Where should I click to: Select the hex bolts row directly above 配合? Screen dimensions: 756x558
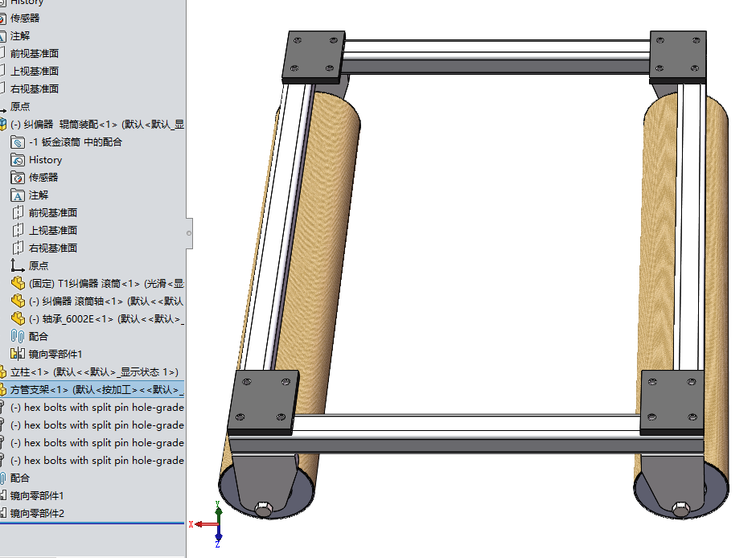point(92,461)
